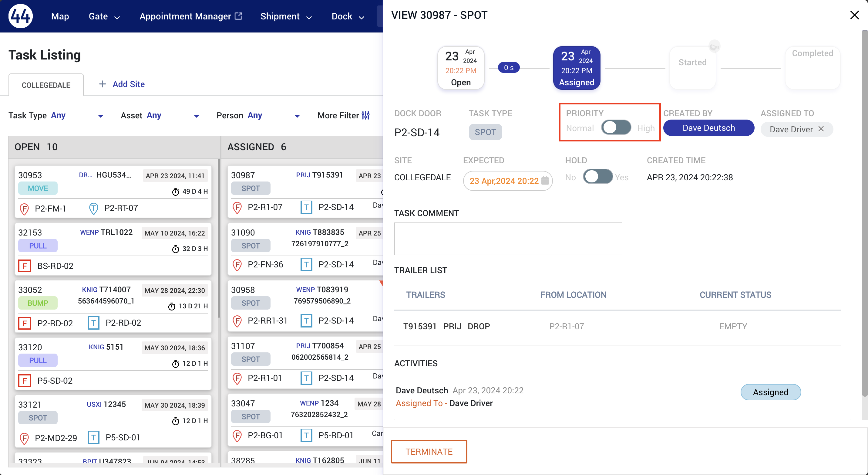The width and height of the screenshot is (868, 475).
Task: Open the Dock menu dropdown
Action: coord(348,16)
